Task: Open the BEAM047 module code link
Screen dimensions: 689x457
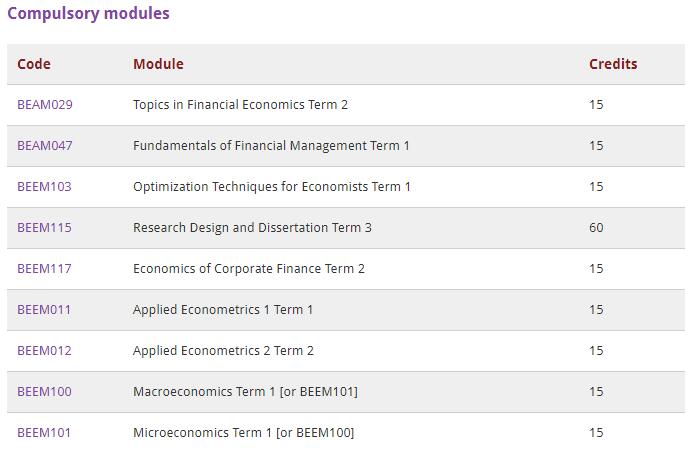Action: [45, 145]
